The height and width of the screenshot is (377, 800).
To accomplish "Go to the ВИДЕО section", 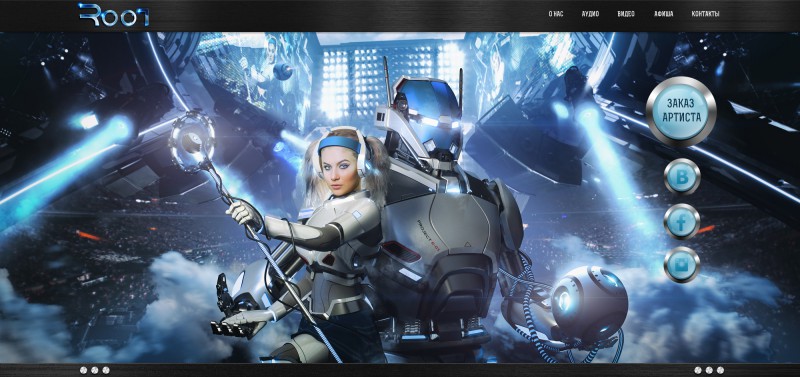I will coord(626,14).
